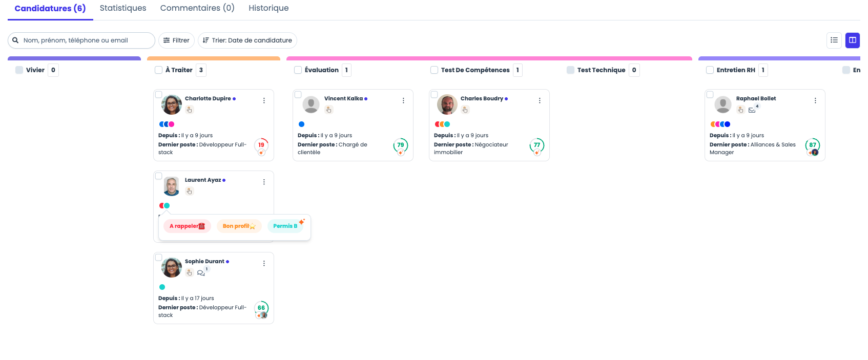Select Charlotte Dupire's card checkbox
Screen dimensions: 868x360
(159, 95)
